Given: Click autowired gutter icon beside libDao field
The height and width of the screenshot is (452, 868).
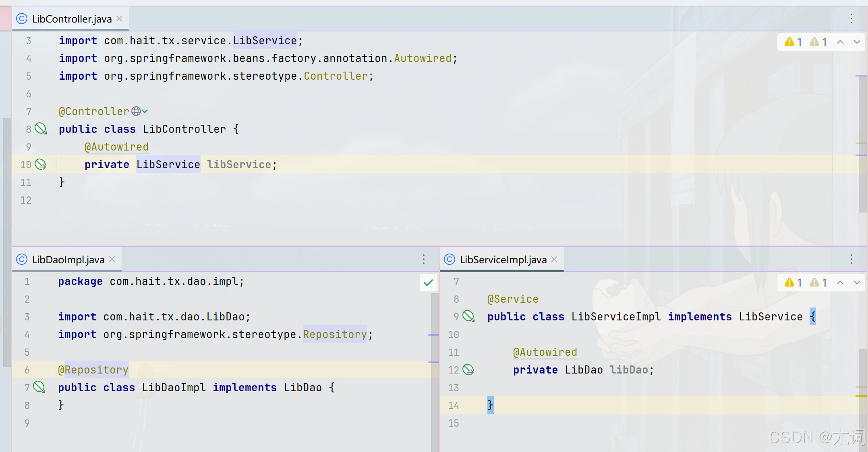Looking at the screenshot, I should point(468,369).
